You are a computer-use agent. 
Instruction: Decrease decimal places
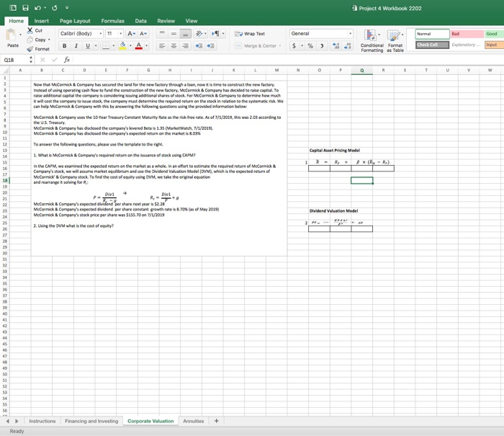click(x=348, y=45)
